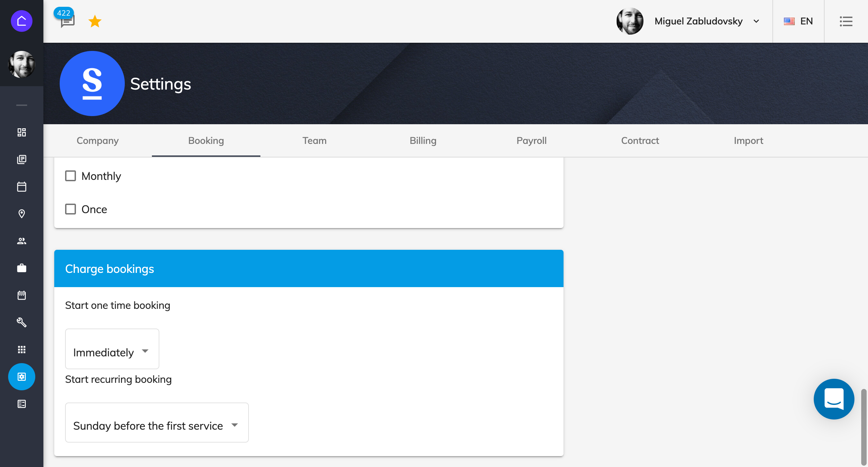Open the calendar icon in sidebar
Screen dimensions: 868x467
tap(22, 187)
